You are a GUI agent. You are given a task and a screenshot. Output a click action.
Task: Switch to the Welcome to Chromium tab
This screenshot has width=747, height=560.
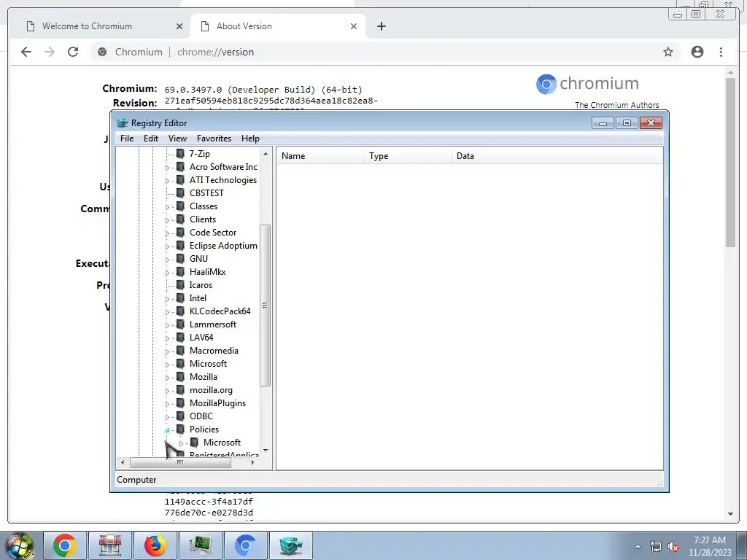click(104, 26)
